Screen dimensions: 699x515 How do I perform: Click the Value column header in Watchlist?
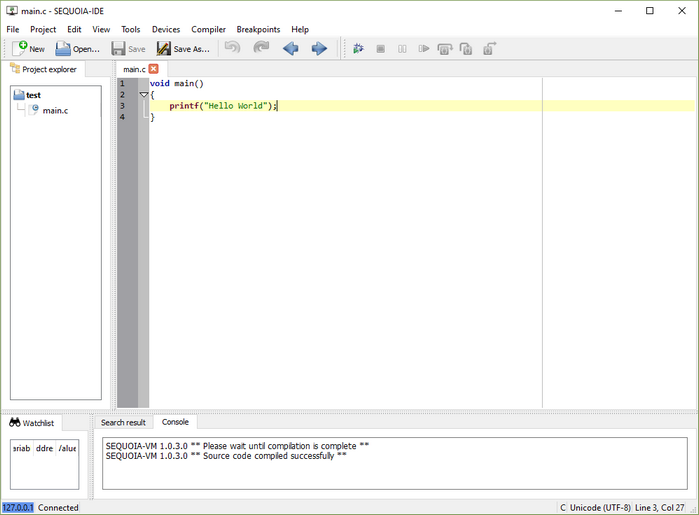pyautogui.click(x=67, y=448)
